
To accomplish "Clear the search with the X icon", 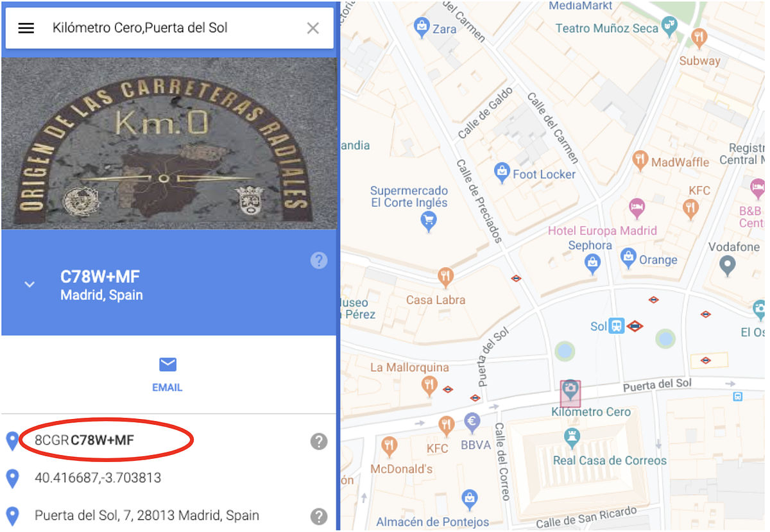I will (312, 28).
